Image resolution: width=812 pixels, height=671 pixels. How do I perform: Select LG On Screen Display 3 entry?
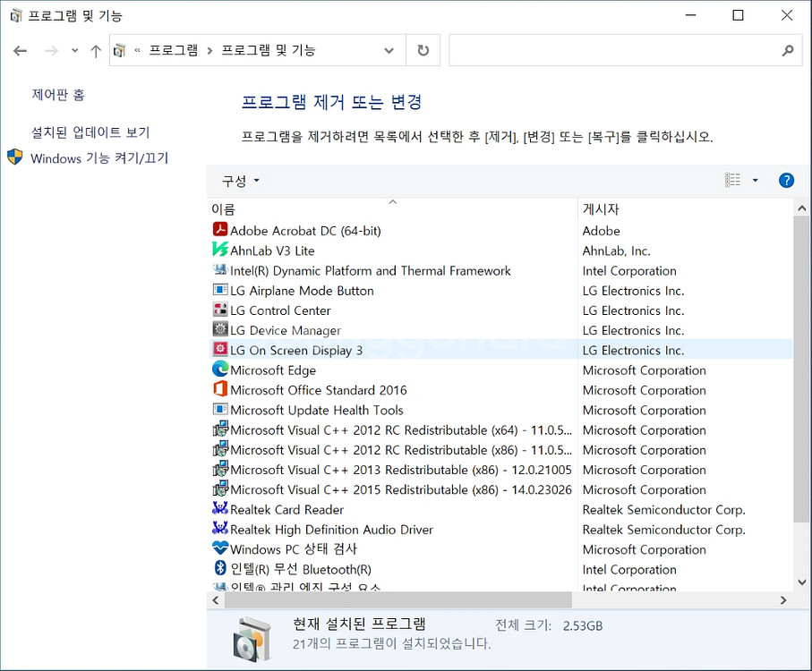coord(296,350)
